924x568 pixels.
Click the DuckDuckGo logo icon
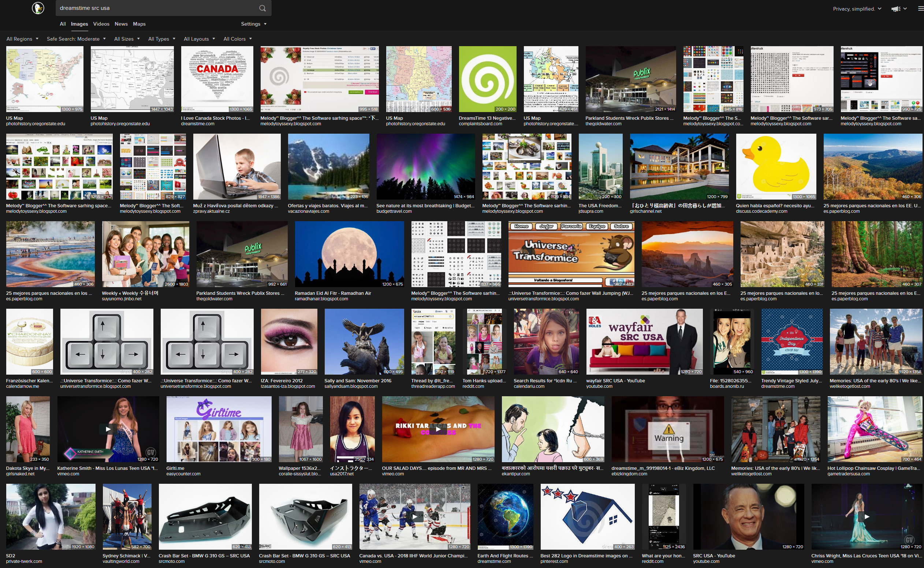coord(38,8)
